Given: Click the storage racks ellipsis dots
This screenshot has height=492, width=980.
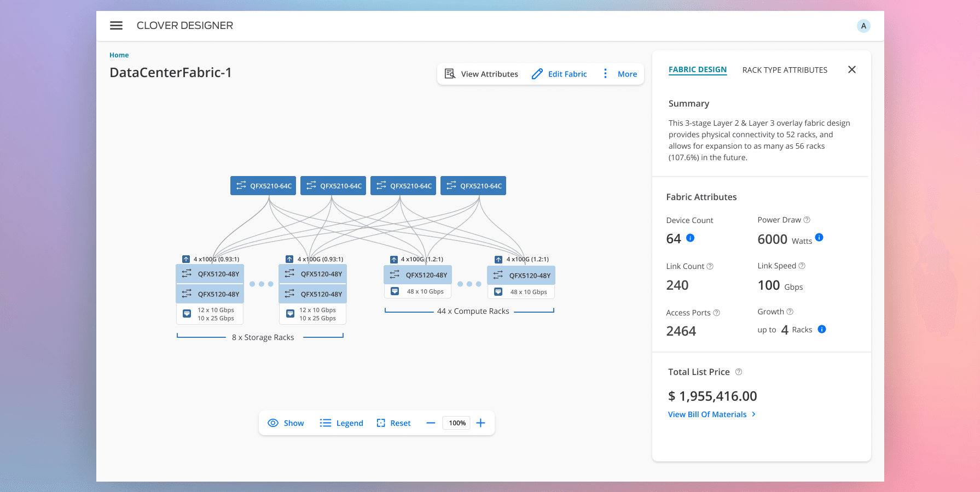Looking at the screenshot, I should 262,284.
